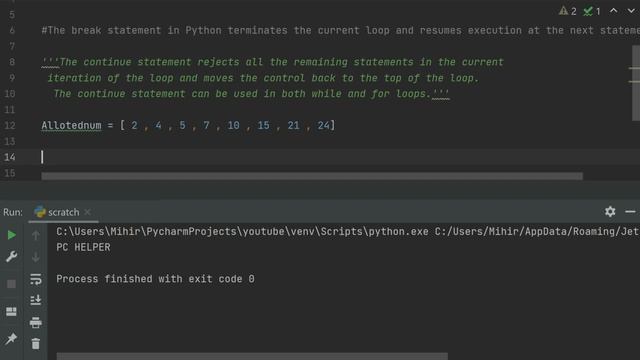Screen dimensions: 640x360
Task: Click the line number 12 in the gutter
Action: click(x=10, y=126)
